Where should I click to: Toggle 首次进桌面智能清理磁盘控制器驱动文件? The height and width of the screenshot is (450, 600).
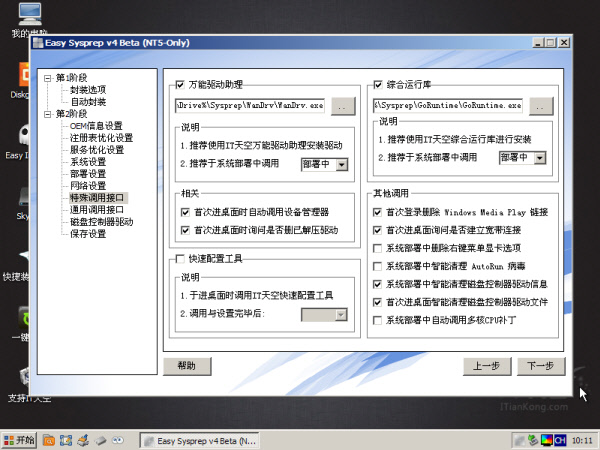point(377,302)
